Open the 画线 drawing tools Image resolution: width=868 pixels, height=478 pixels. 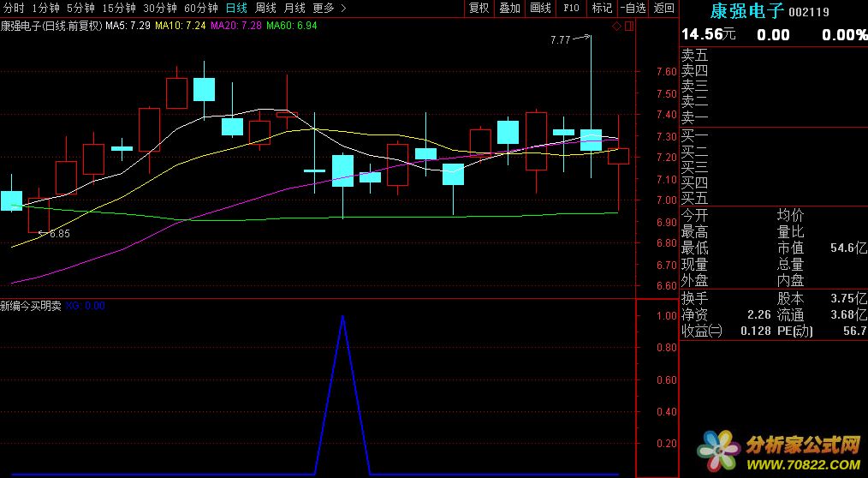click(541, 8)
